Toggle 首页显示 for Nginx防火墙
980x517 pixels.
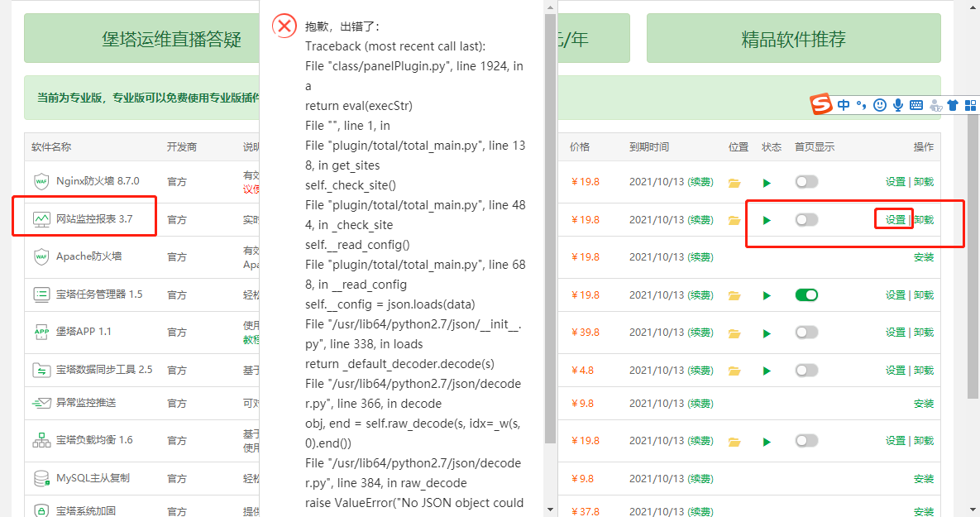806,181
